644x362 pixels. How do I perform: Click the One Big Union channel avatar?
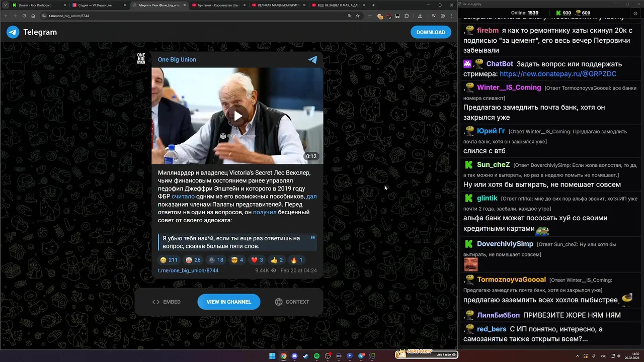pyautogui.click(x=141, y=58)
